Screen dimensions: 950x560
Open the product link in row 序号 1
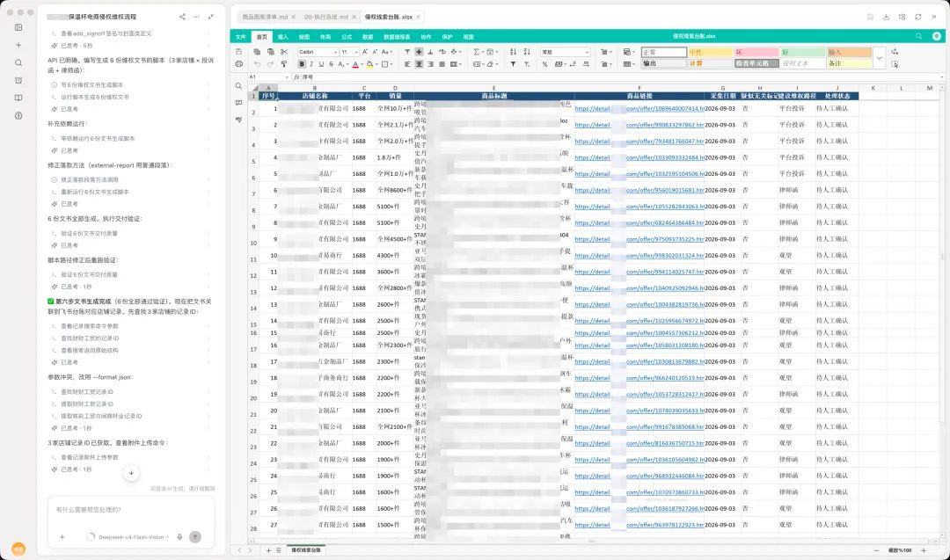(x=639, y=109)
